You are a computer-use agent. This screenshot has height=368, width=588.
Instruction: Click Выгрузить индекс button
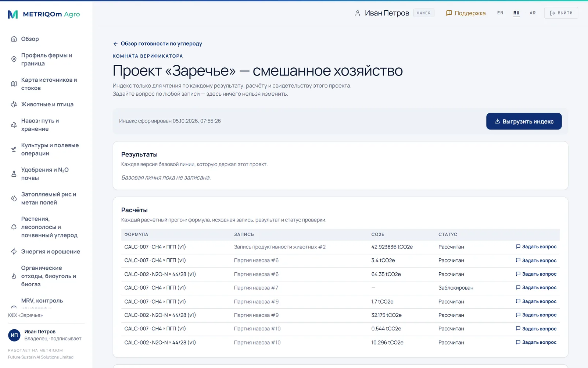(524, 121)
